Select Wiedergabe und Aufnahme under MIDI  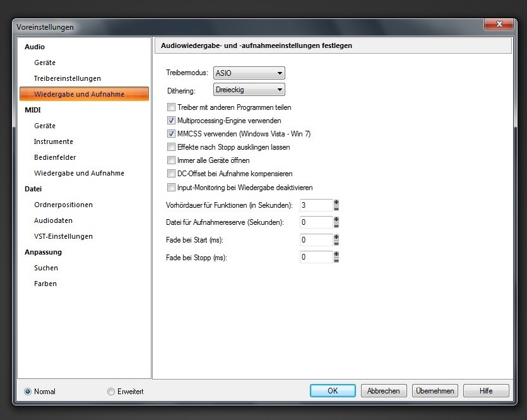click(79, 173)
